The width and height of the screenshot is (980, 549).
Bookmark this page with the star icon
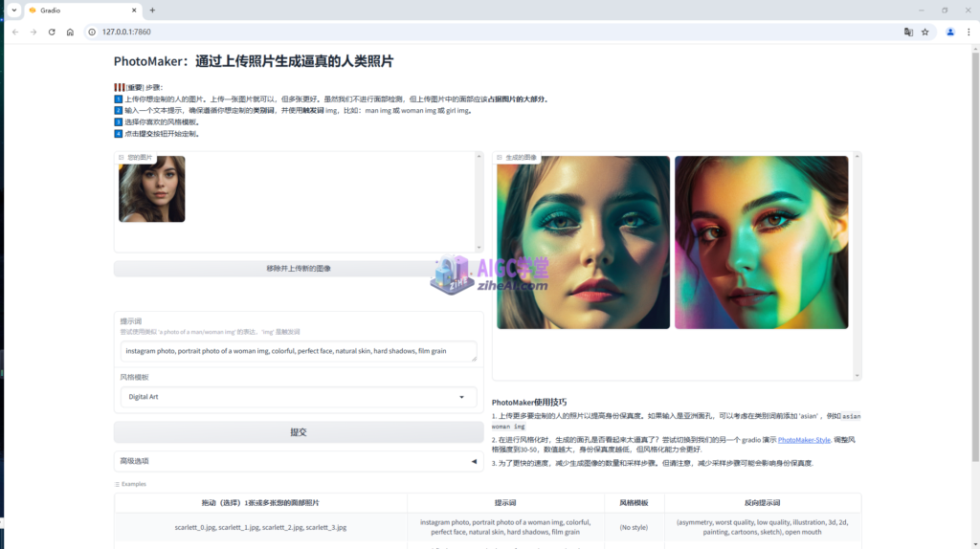(x=925, y=32)
